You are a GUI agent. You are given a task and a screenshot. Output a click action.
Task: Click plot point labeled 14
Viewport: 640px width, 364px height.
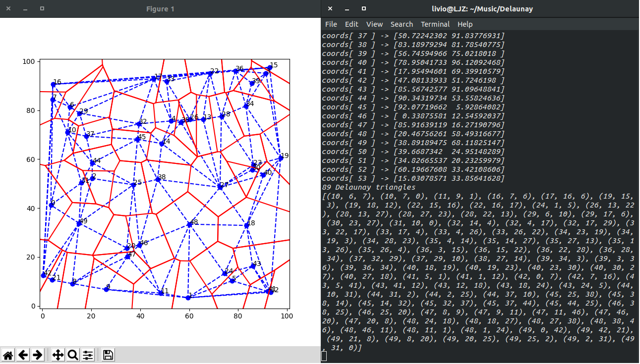162,144
